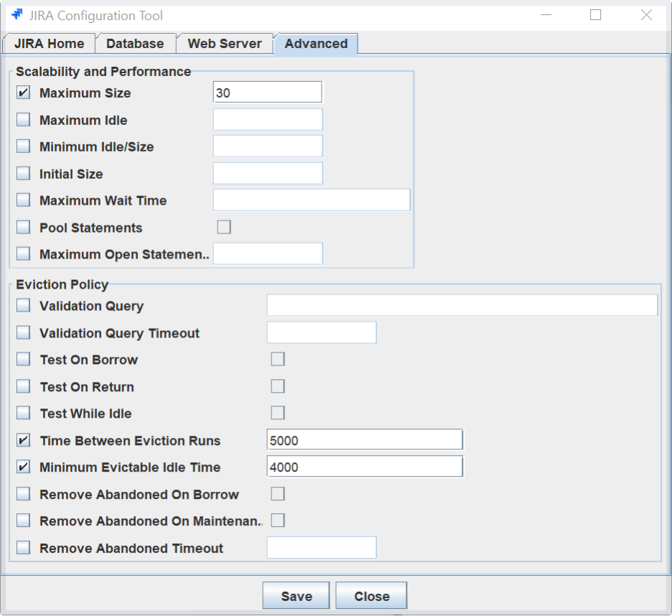Focus the Maximum Wait Time text field
The width and height of the screenshot is (672, 616).
pyautogui.click(x=311, y=200)
